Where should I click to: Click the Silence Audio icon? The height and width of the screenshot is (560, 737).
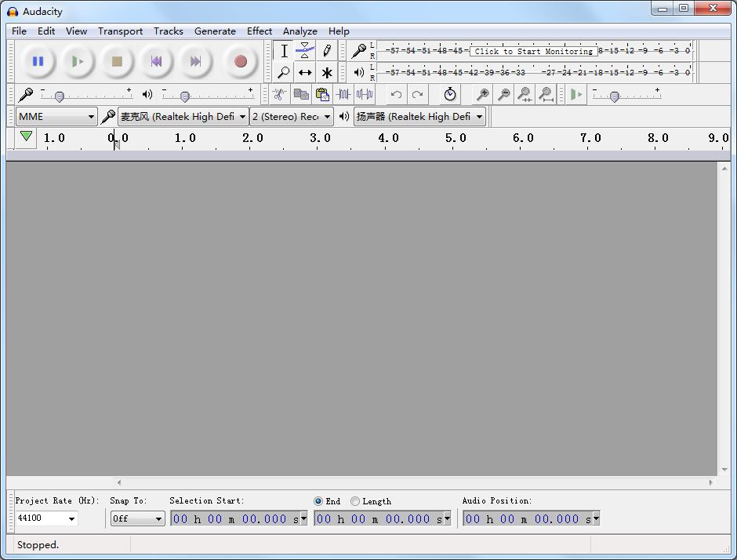click(365, 94)
